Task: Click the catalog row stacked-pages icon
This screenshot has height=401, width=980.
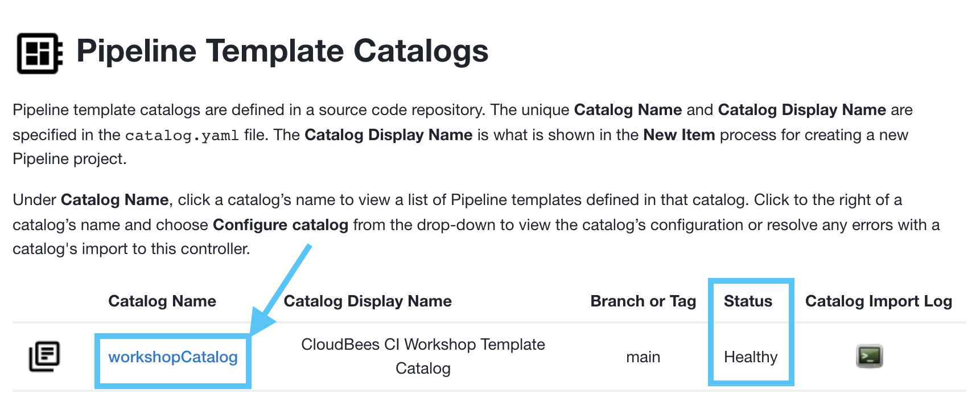Action: click(x=44, y=357)
